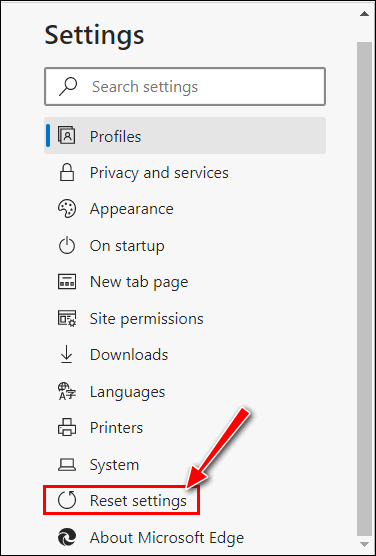This screenshot has width=376, height=556.
Task: Click the Appearance palette icon
Action: coord(66,209)
